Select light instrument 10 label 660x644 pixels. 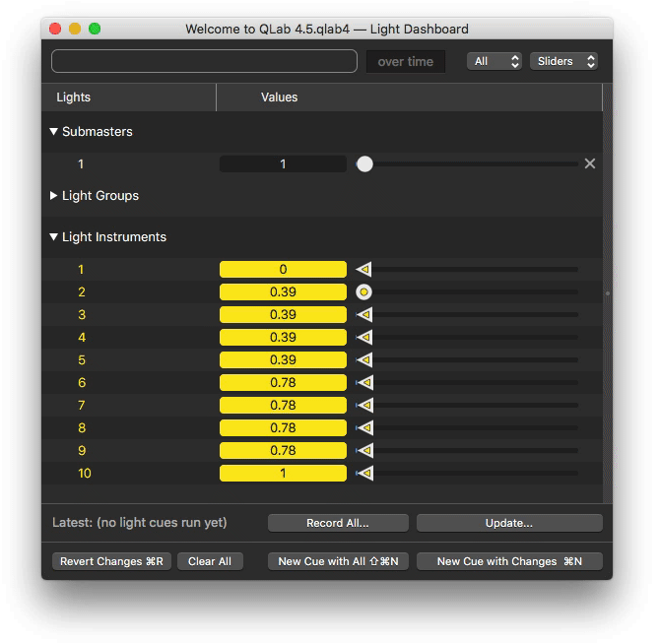click(x=84, y=474)
